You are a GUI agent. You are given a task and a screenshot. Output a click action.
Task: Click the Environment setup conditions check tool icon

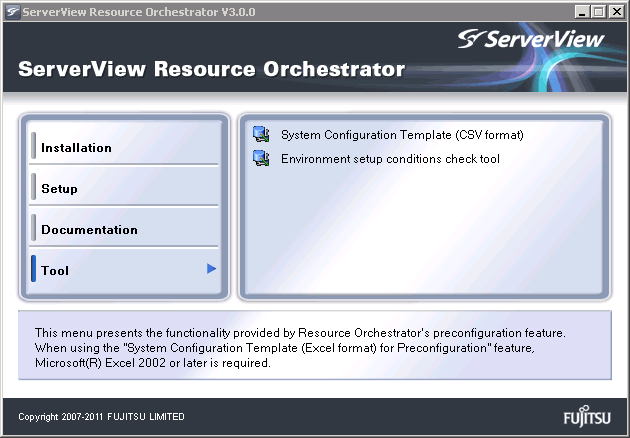click(x=261, y=158)
